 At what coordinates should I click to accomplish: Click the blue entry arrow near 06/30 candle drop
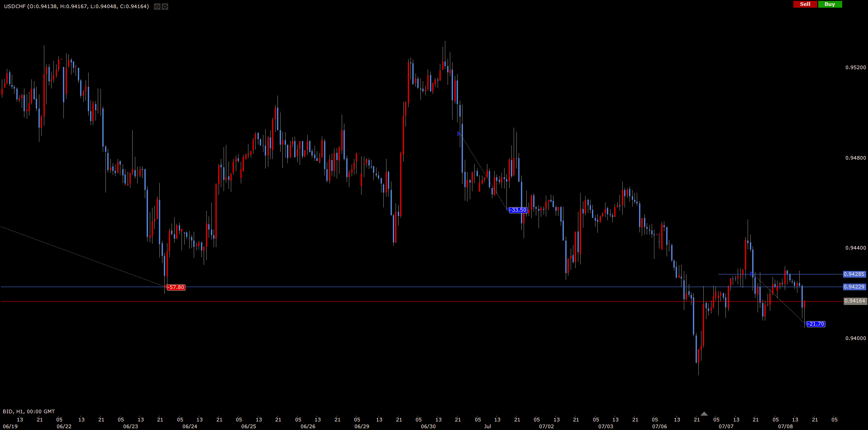pos(459,134)
